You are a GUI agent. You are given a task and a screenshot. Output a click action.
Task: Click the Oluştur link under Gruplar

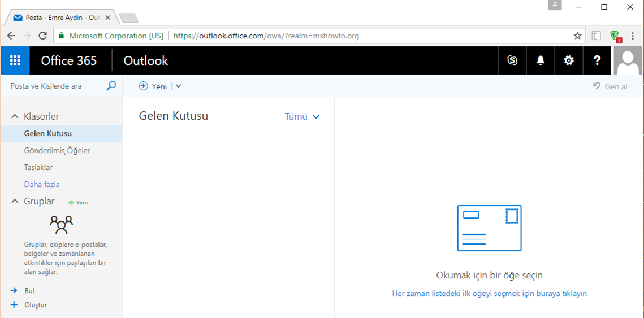point(36,305)
